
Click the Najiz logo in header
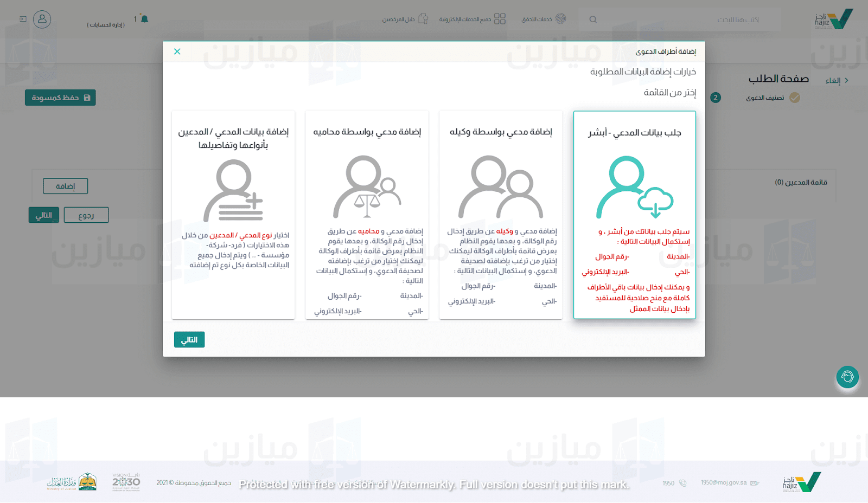click(834, 20)
